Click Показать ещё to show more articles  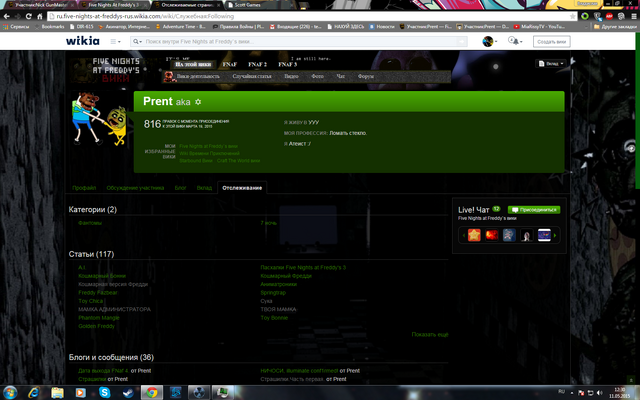point(430,334)
